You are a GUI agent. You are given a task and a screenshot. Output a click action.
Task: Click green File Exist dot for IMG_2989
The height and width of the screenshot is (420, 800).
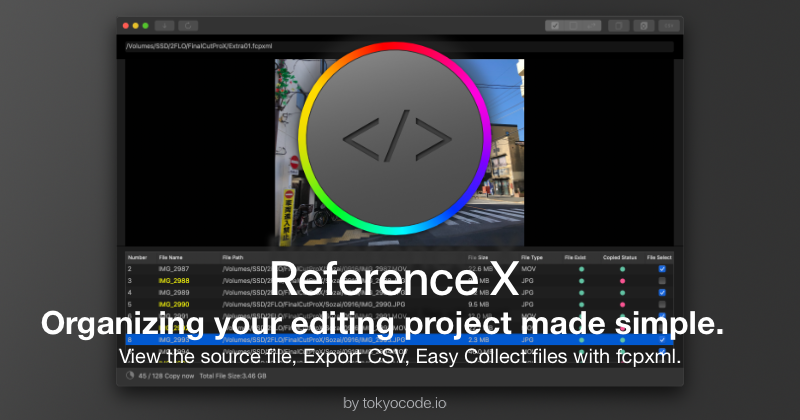pyautogui.click(x=581, y=292)
